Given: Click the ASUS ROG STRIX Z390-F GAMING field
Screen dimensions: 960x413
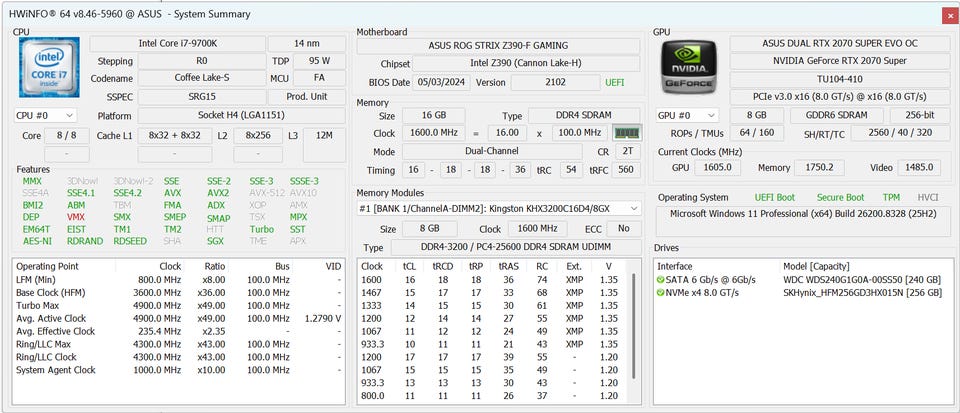Looking at the screenshot, I should [x=498, y=45].
